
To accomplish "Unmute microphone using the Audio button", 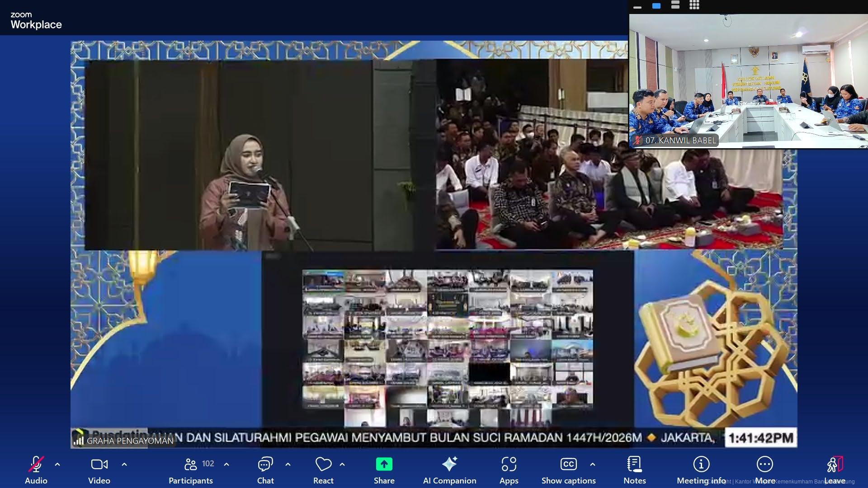I will point(36,469).
